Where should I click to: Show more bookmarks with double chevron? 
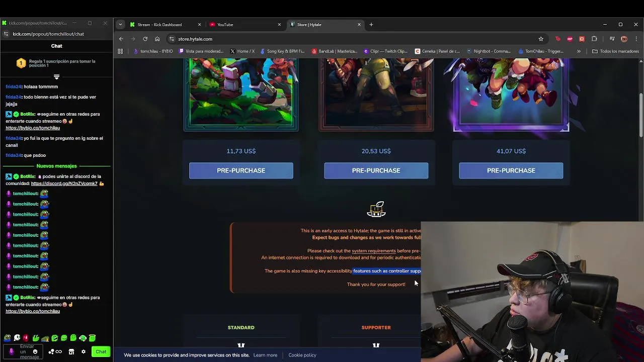click(x=579, y=51)
